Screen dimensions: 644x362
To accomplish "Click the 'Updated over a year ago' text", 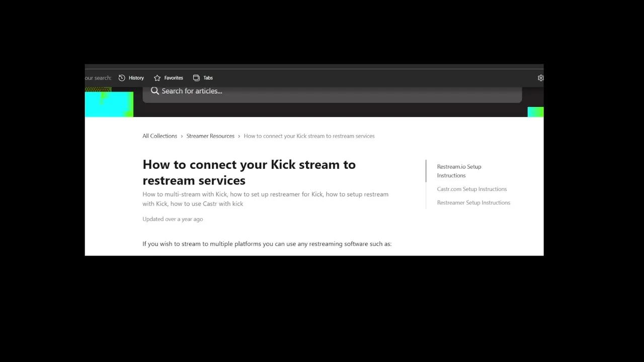I will [173, 219].
